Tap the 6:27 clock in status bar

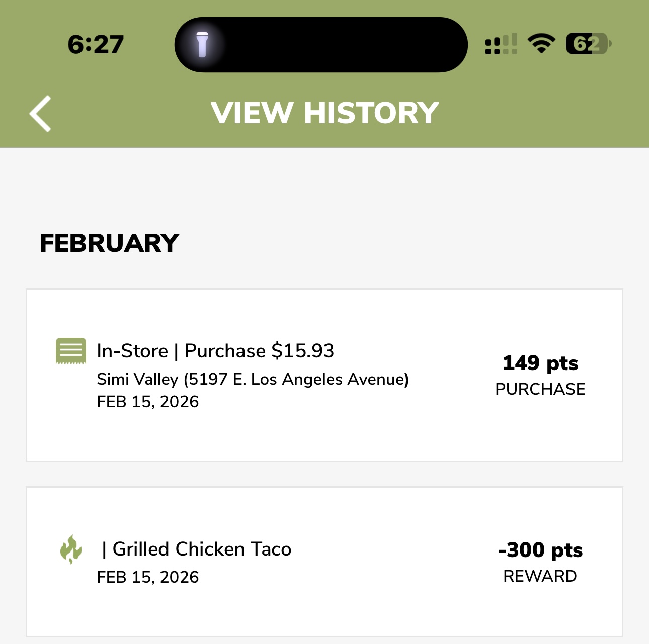tap(96, 45)
